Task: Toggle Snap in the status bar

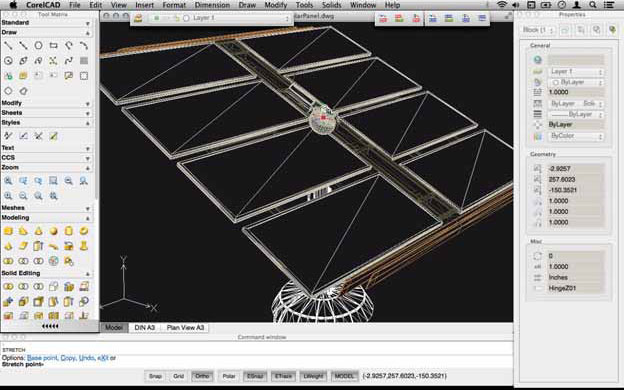Action: click(155, 376)
